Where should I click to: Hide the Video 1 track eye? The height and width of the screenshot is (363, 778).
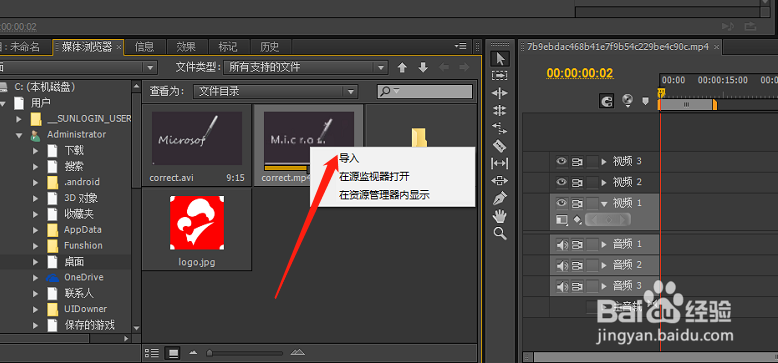point(561,203)
